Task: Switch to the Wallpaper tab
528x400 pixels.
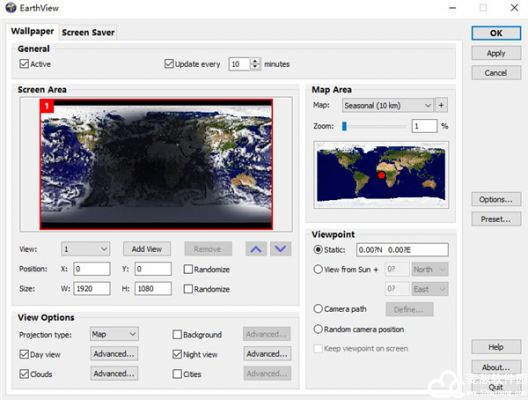Action: 32,31
